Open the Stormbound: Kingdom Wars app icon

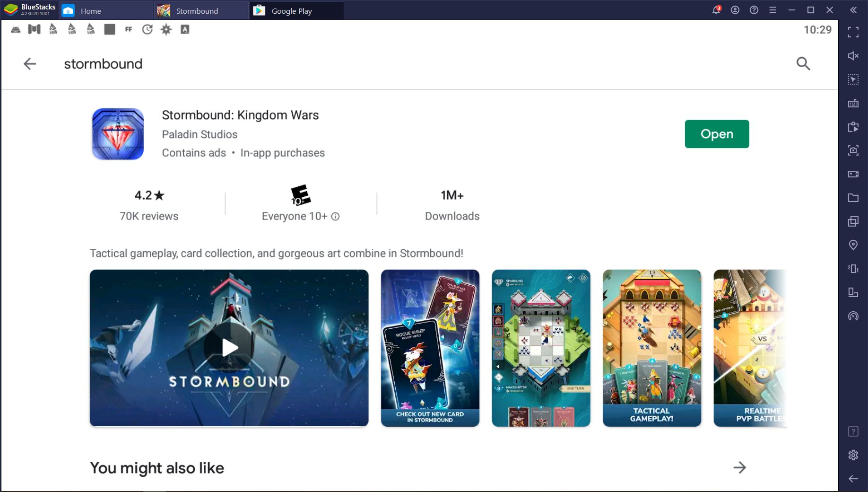click(118, 134)
